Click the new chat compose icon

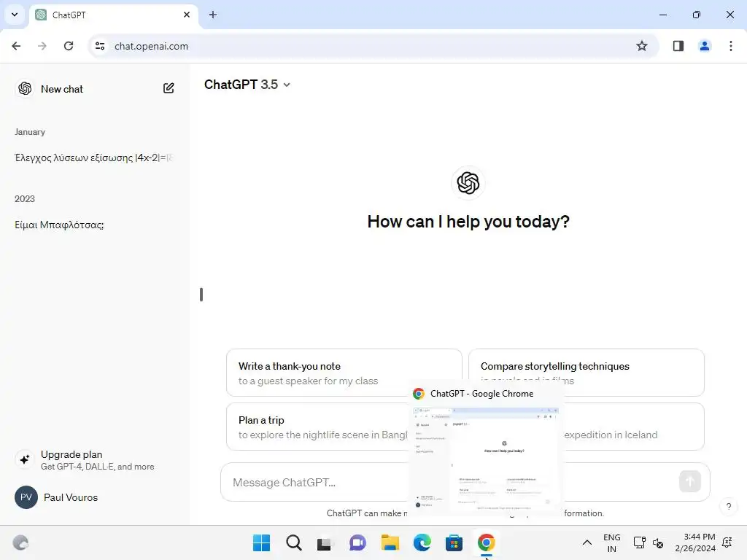click(169, 88)
